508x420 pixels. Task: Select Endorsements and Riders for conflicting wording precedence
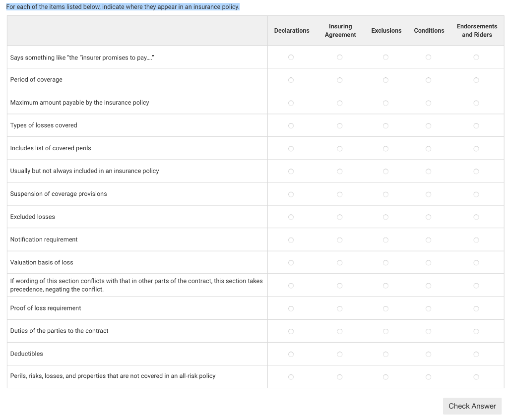tap(476, 285)
